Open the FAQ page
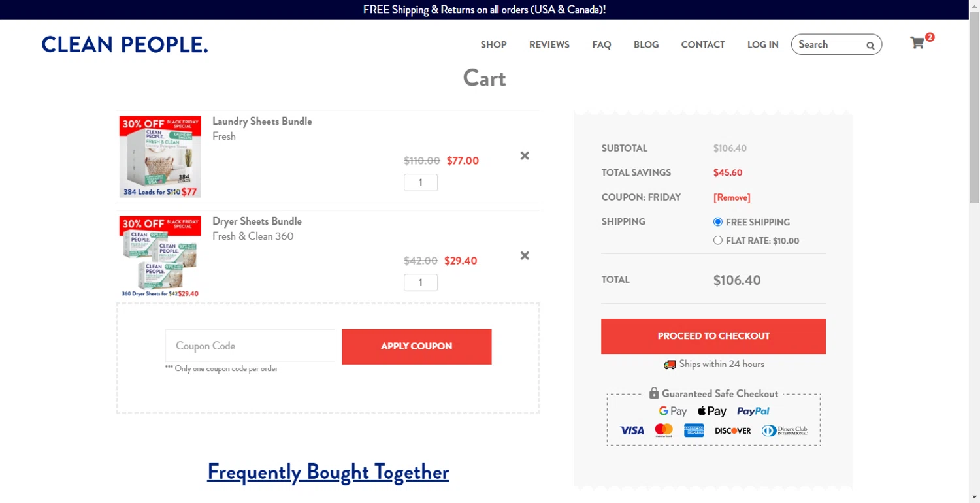980x503 pixels. pyautogui.click(x=602, y=44)
